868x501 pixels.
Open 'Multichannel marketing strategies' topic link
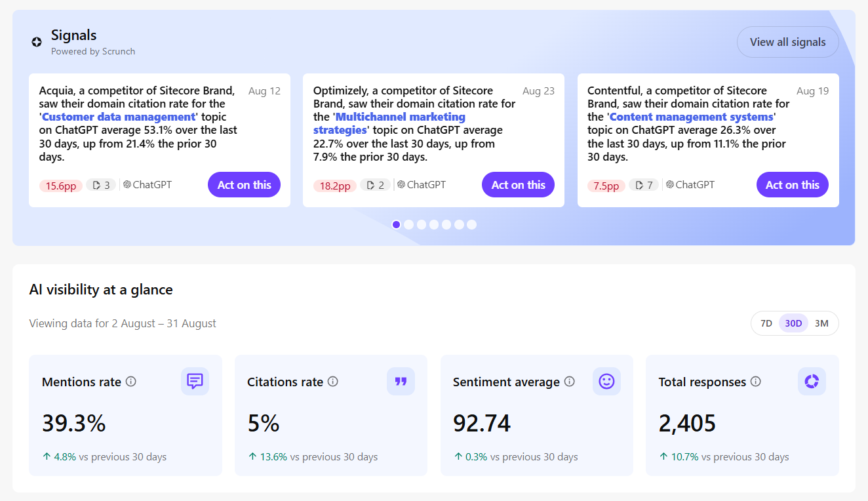coord(389,123)
